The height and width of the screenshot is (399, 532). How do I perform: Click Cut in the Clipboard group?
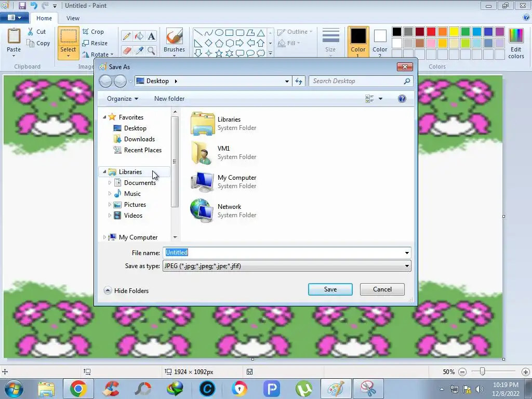[37, 32]
